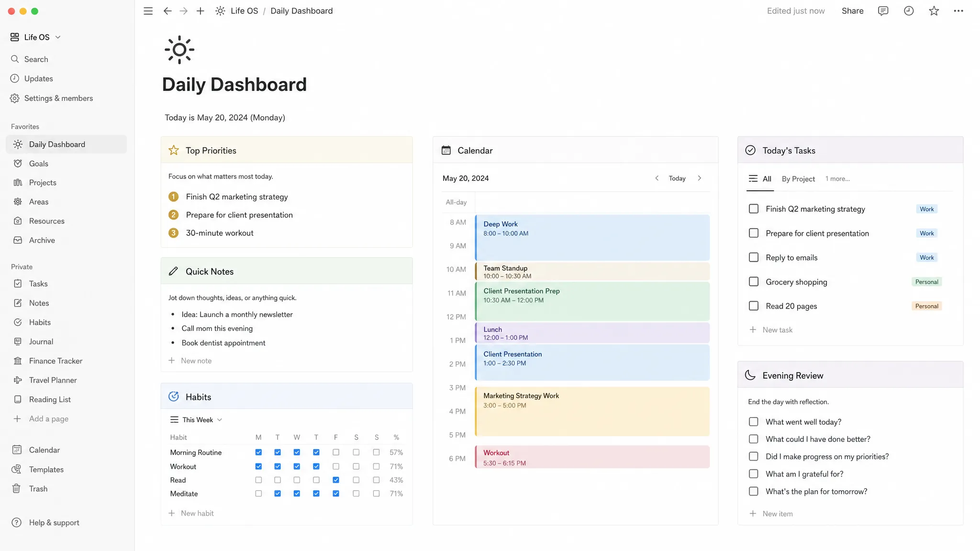Viewport: 980px width, 551px height.
Task: Click the large sun page icon
Action: point(179,50)
